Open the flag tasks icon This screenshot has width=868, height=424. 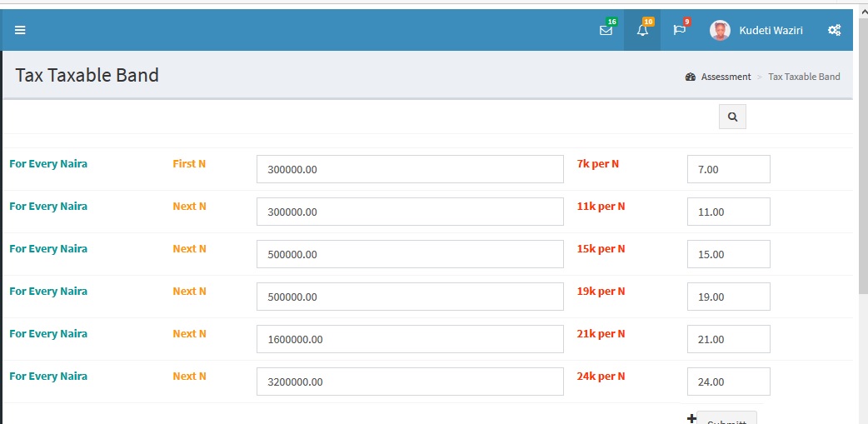coord(680,30)
